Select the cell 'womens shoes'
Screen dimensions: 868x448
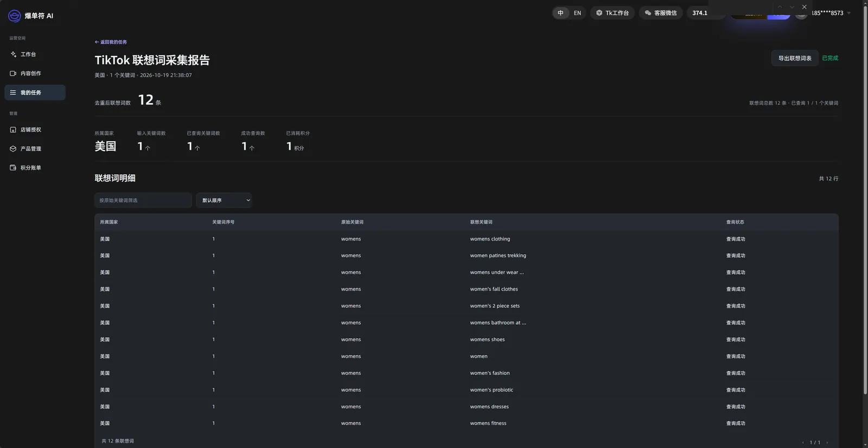[487, 340]
